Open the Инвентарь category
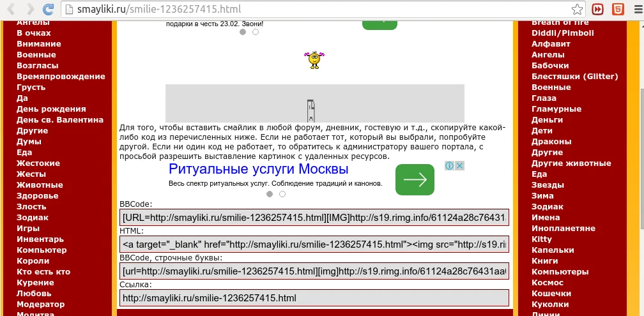The height and width of the screenshot is (316, 644). [x=40, y=239]
